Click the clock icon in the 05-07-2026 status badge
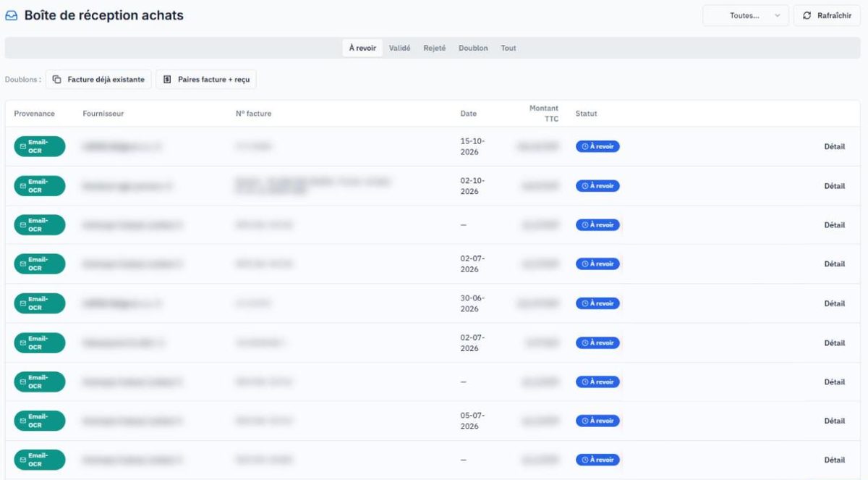Viewport: 868px width, 480px height. 585,421
